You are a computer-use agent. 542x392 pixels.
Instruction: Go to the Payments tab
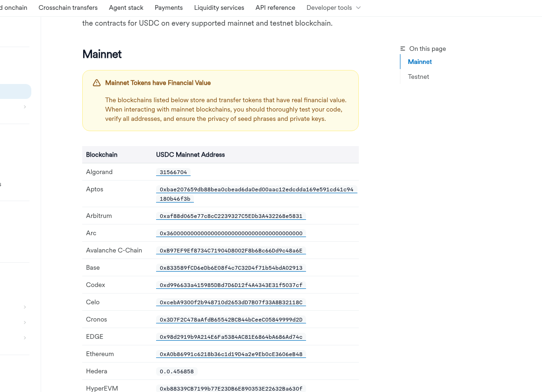(x=169, y=7)
